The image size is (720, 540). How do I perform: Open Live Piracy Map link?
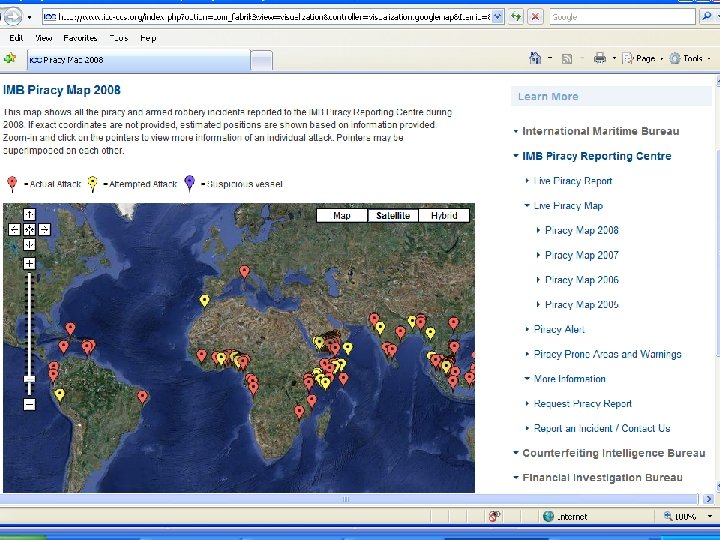click(x=568, y=206)
